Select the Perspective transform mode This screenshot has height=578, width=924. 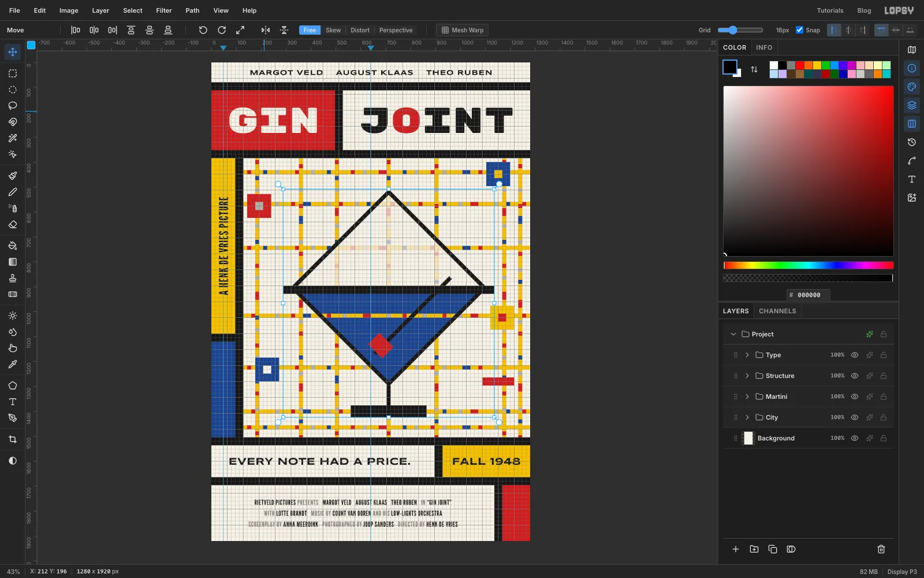click(396, 30)
